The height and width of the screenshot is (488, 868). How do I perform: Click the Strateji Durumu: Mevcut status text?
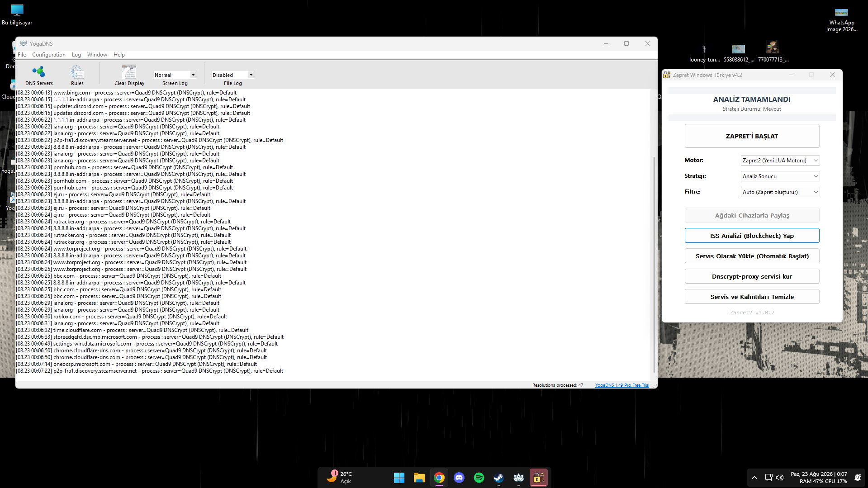click(752, 109)
